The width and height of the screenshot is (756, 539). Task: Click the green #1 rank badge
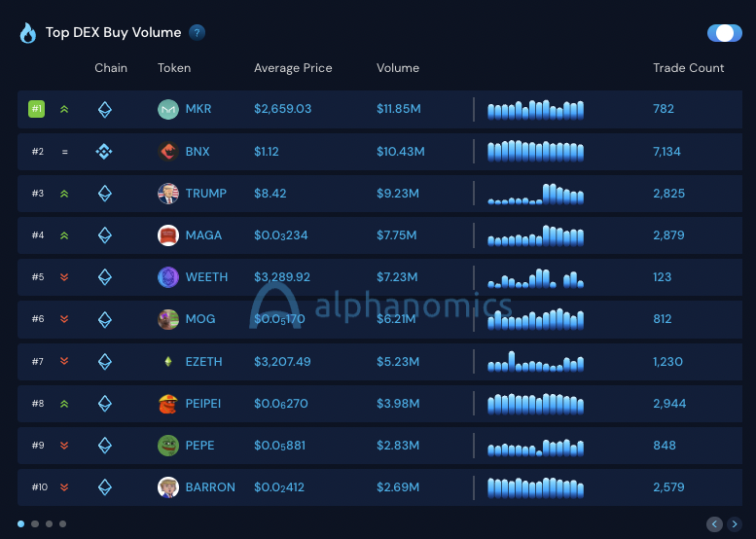(37, 109)
